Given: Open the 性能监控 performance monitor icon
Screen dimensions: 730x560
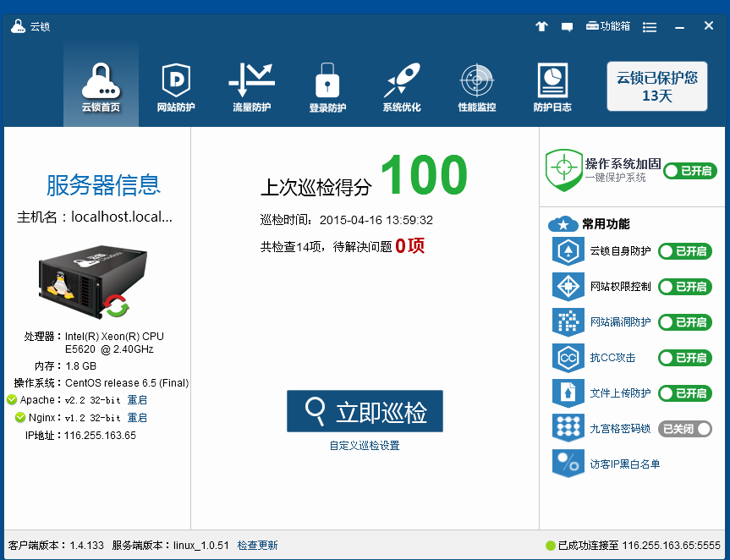Looking at the screenshot, I should point(476,82).
